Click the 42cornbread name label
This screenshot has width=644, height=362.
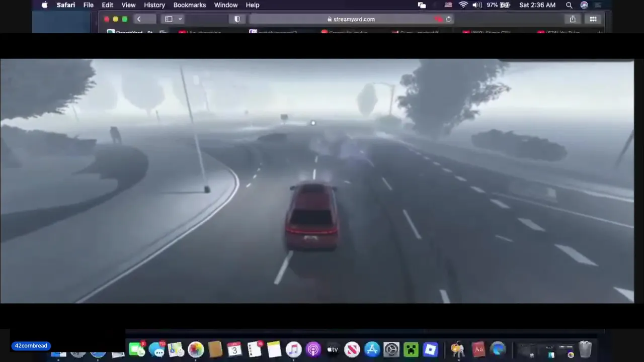click(x=31, y=346)
